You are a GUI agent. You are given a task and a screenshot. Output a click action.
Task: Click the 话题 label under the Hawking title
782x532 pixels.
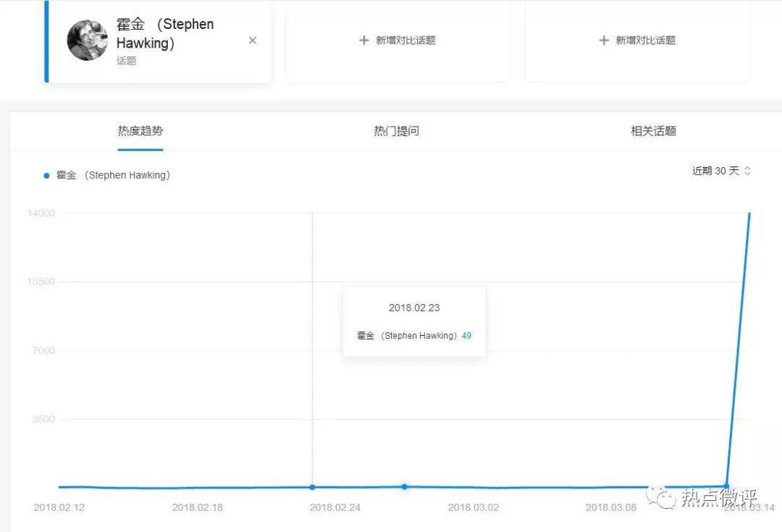[x=127, y=61]
